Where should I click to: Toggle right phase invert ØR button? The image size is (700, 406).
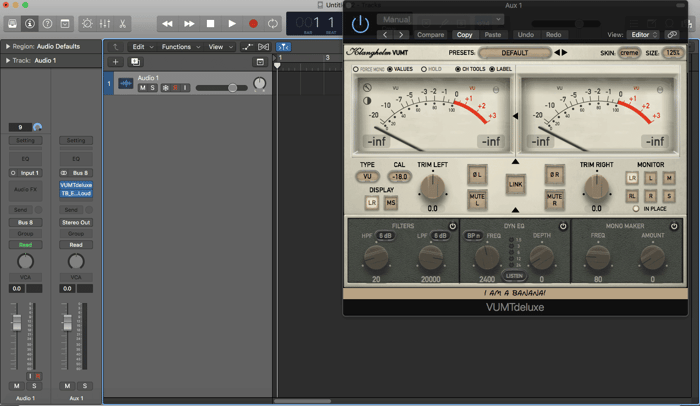click(x=554, y=175)
